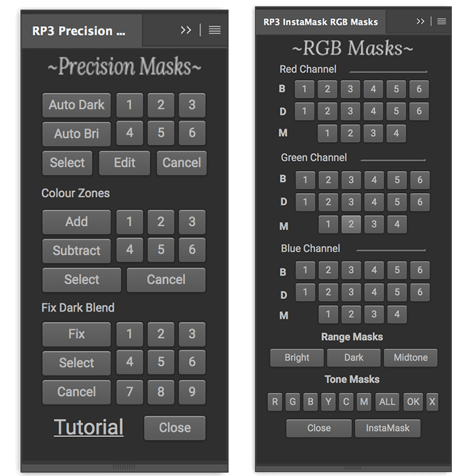This screenshot has height=476, width=476.
Task: Click Edit in Precision Masks section
Action: 125,163
